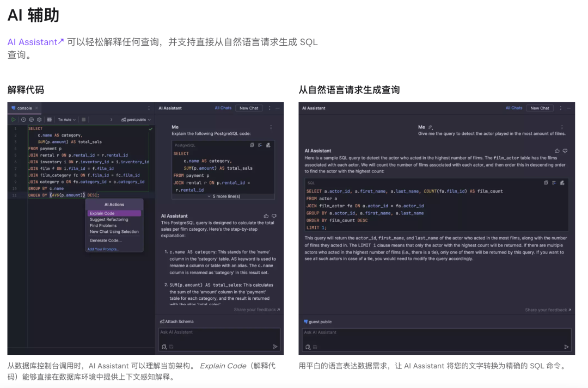Copy the SQL actor query snippet
588x388 pixels.
point(546,183)
